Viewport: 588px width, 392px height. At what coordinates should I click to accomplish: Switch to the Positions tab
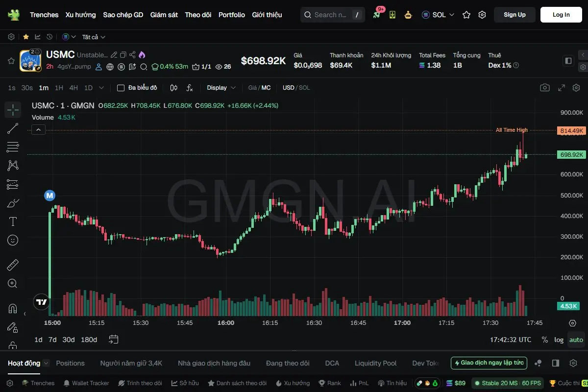70,363
